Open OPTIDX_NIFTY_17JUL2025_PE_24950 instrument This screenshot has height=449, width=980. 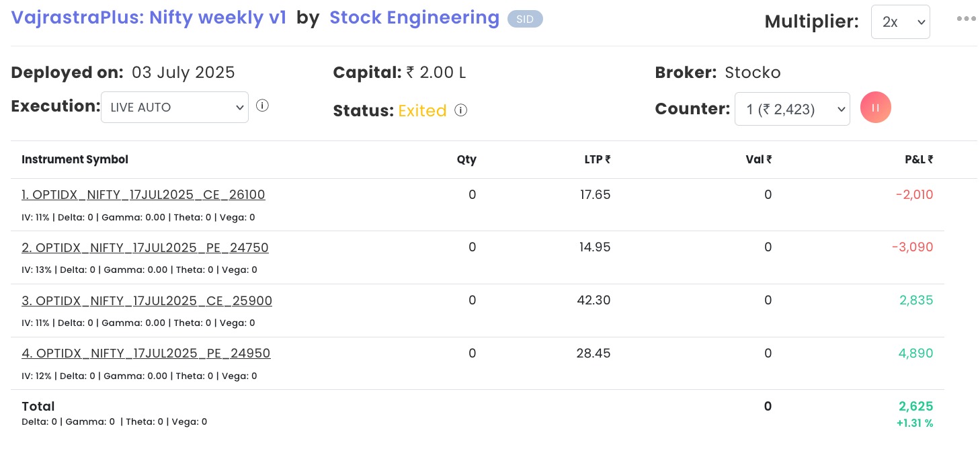(146, 354)
